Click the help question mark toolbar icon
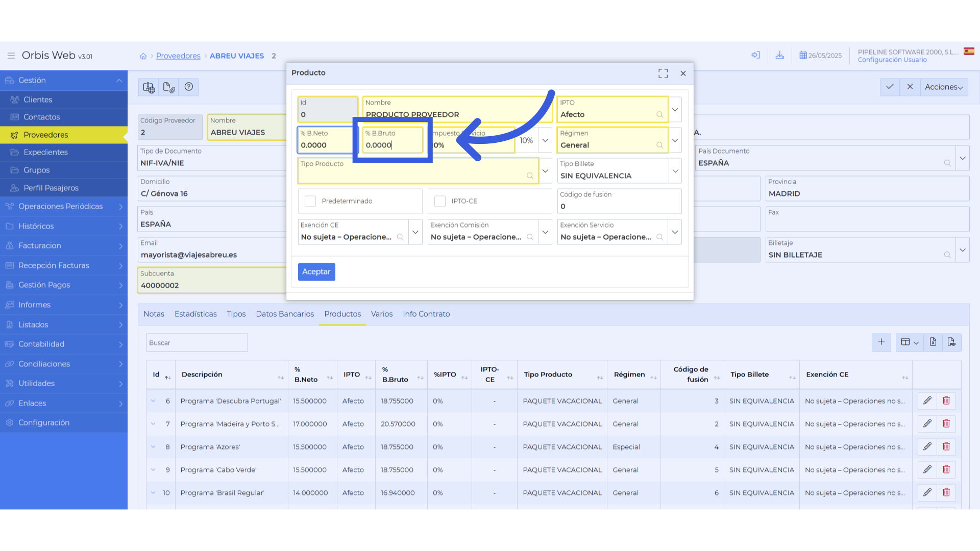 (189, 87)
